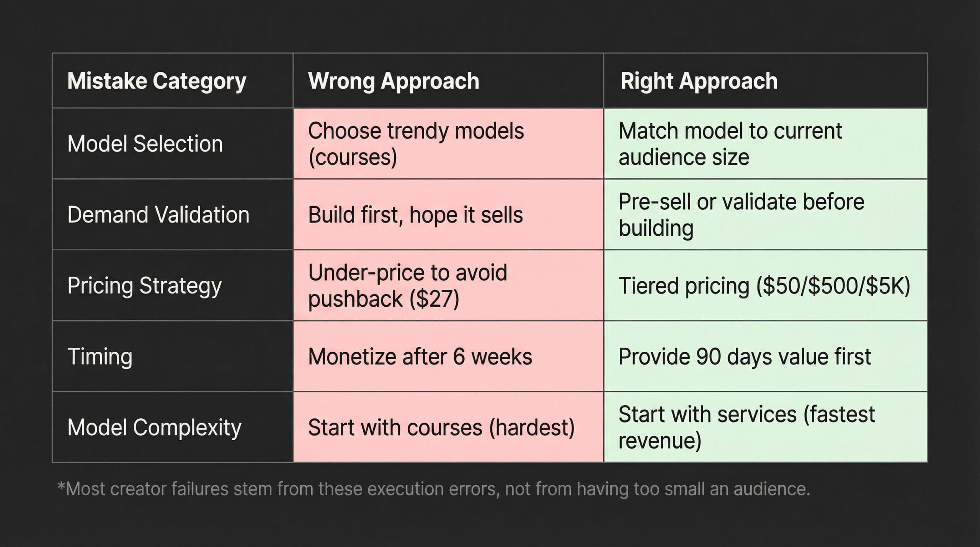
Task: Select 'Start with services (fastest revenue)' cell
Action: 746,428
